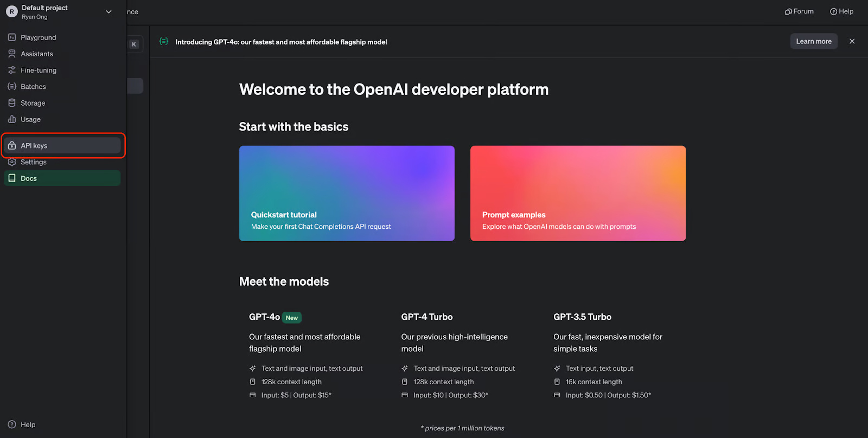Click the GPT-4o model heading
The height and width of the screenshot is (438, 868).
pyautogui.click(x=264, y=317)
